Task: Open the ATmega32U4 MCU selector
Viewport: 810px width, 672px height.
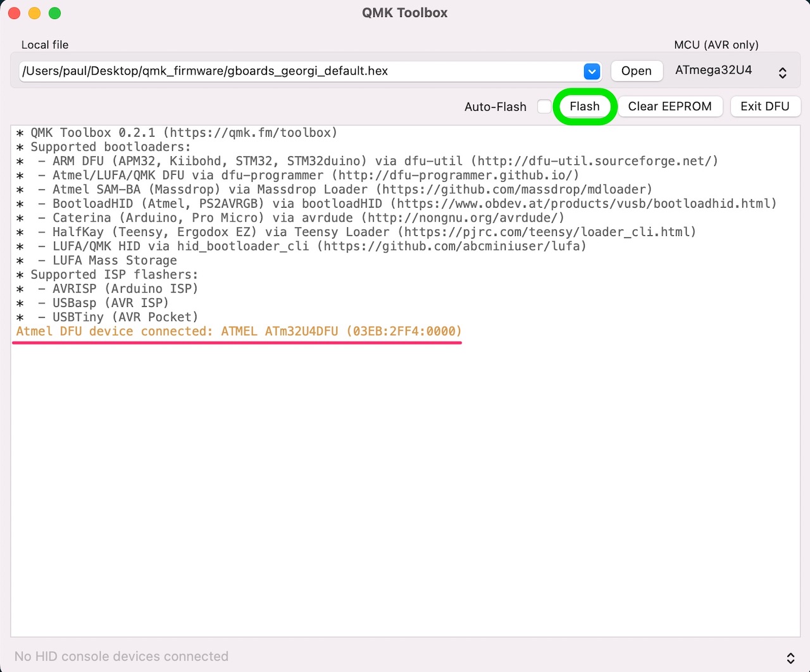Action: pos(731,71)
